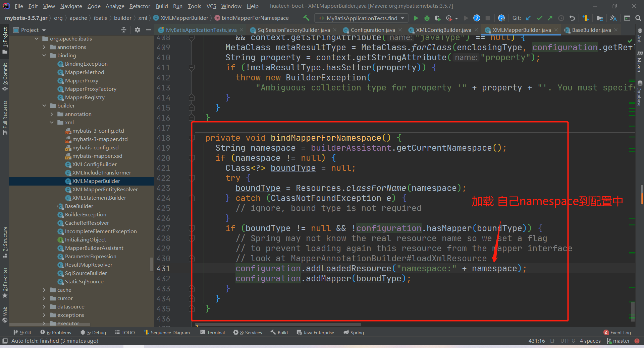Screen dimensions: 644x348
Task: Click the editor vertical scrollbar
Action: [642, 194]
